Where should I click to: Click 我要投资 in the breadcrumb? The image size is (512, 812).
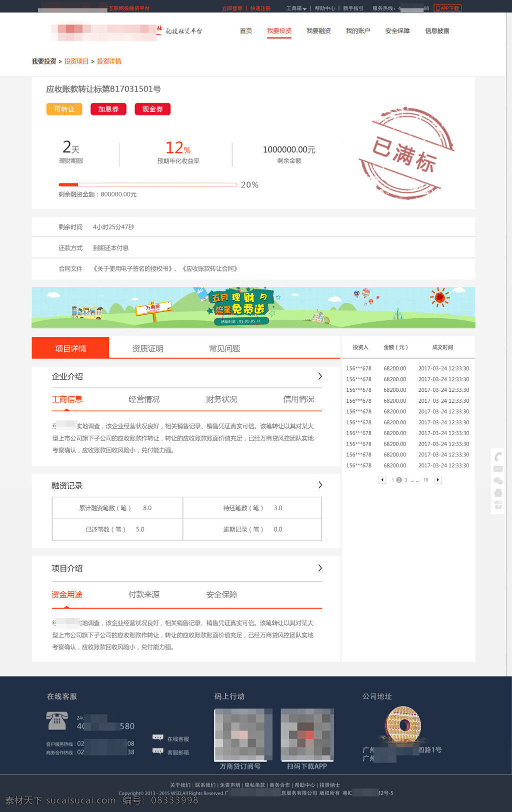(44, 61)
